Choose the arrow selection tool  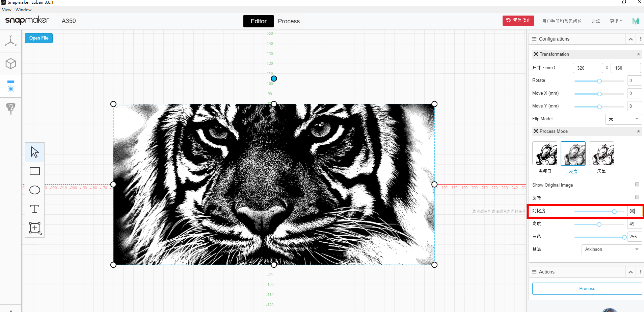[x=35, y=152]
